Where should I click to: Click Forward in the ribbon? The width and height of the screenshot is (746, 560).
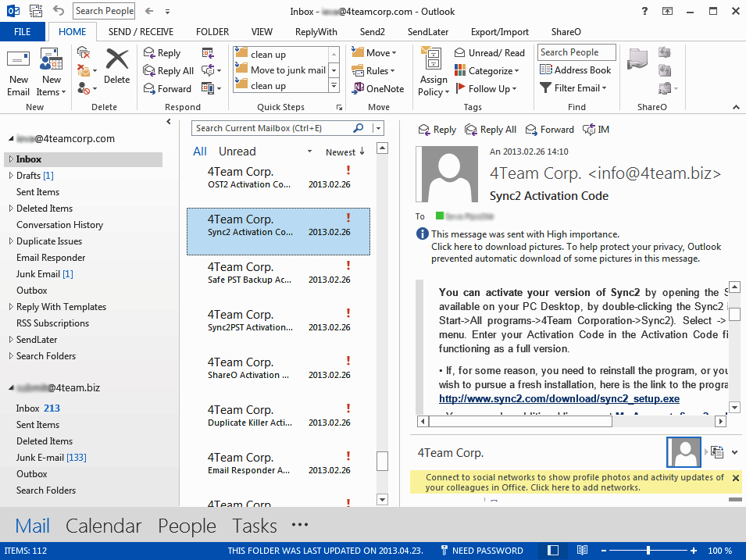167,88
